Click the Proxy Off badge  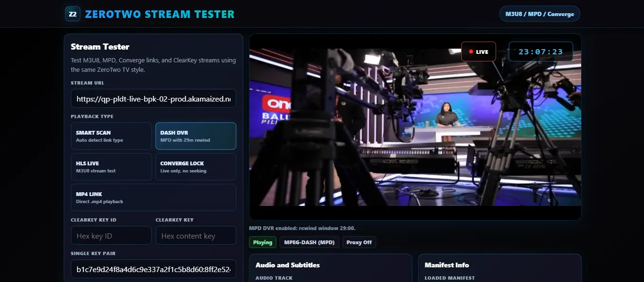(x=359, y=242)
